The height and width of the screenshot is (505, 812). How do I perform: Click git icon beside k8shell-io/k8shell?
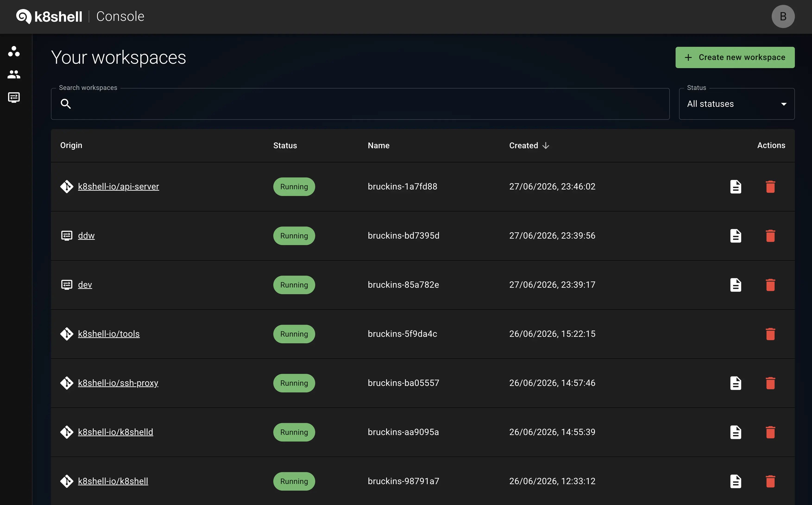[x=67, y=481]
